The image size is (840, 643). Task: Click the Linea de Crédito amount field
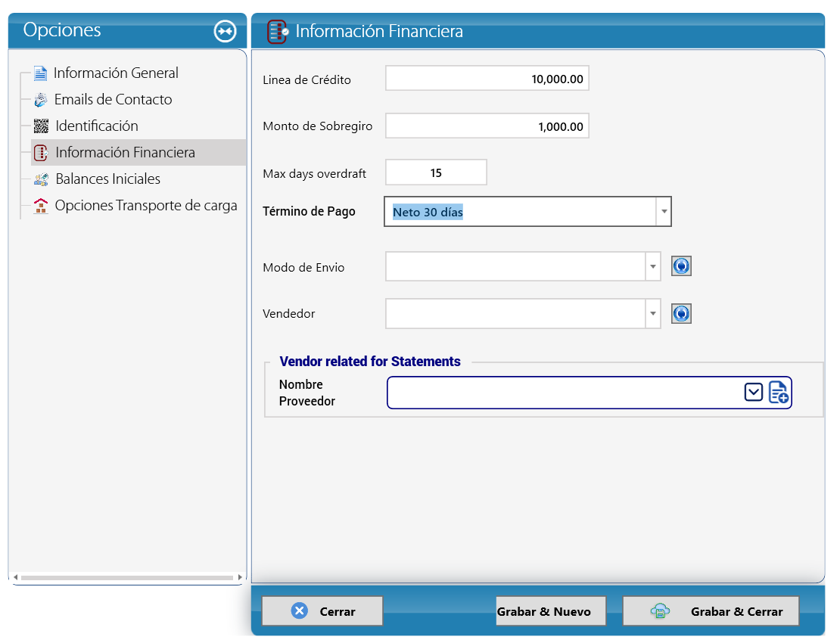coord(487,79)
